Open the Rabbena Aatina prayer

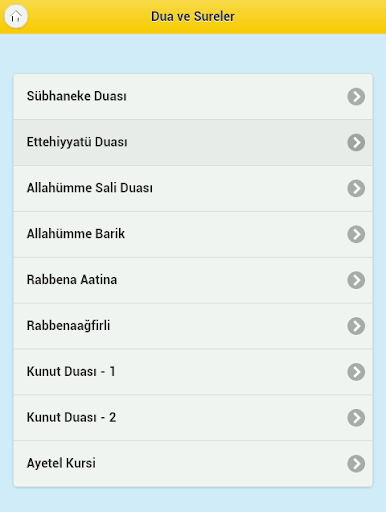(193, 280)
